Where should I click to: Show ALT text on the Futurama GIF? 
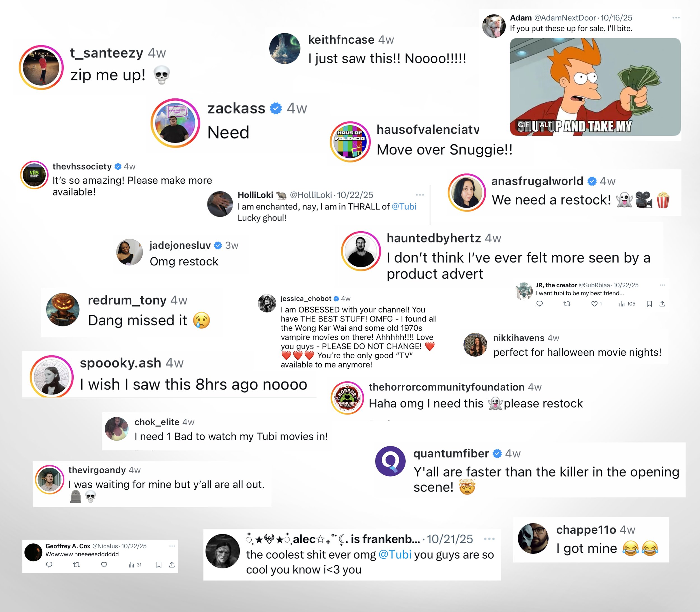coord(545,125)
